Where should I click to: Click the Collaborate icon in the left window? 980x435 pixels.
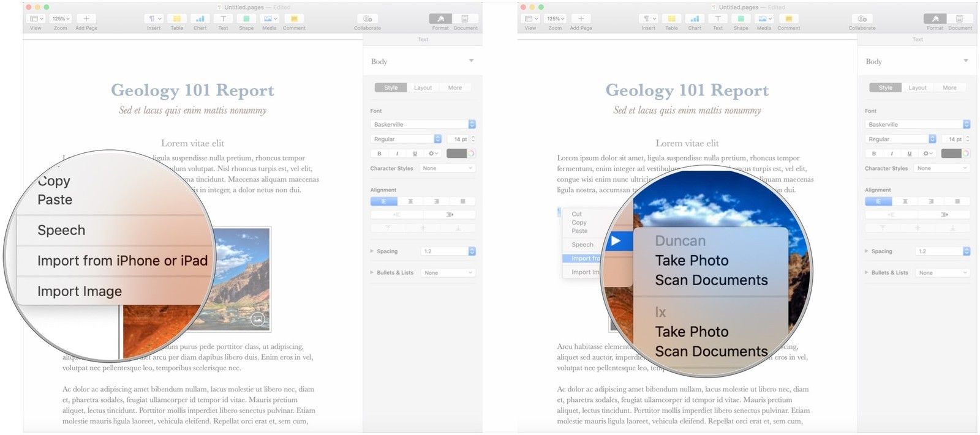click(x=367, y=19)
